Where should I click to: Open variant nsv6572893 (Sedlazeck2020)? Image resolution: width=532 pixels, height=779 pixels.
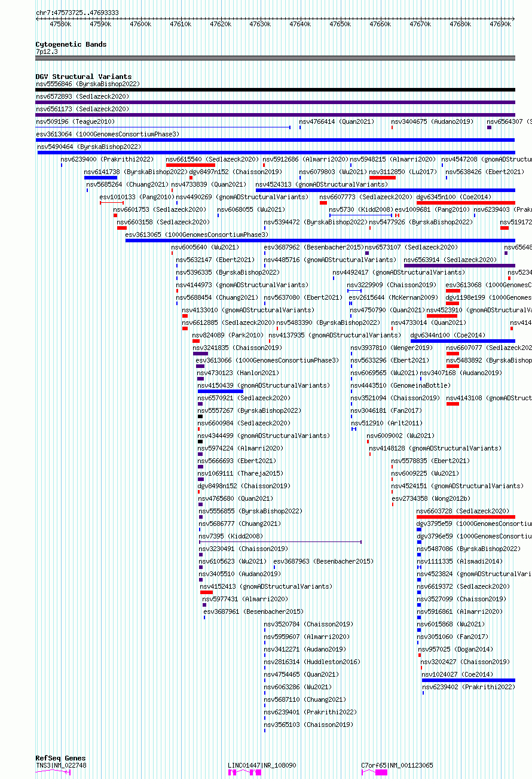pyautogui.click(x=82, y=96)
